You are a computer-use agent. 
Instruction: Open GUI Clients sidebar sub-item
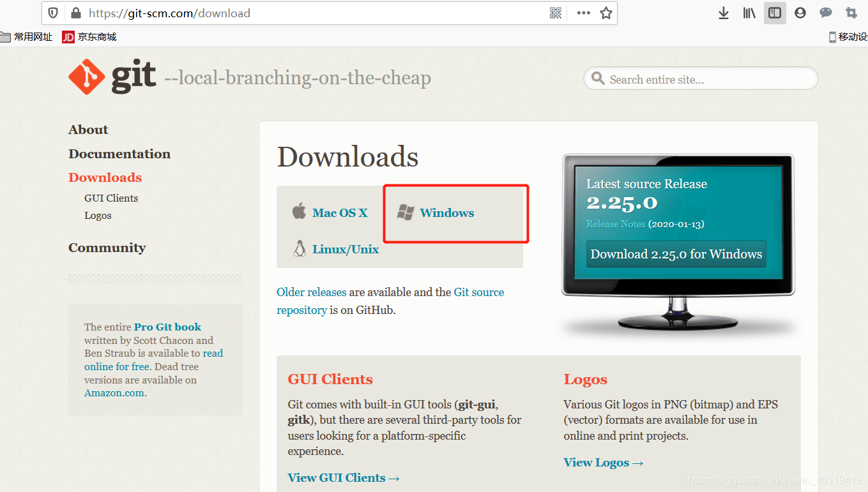pyautogui.click(x=111, y=198)
